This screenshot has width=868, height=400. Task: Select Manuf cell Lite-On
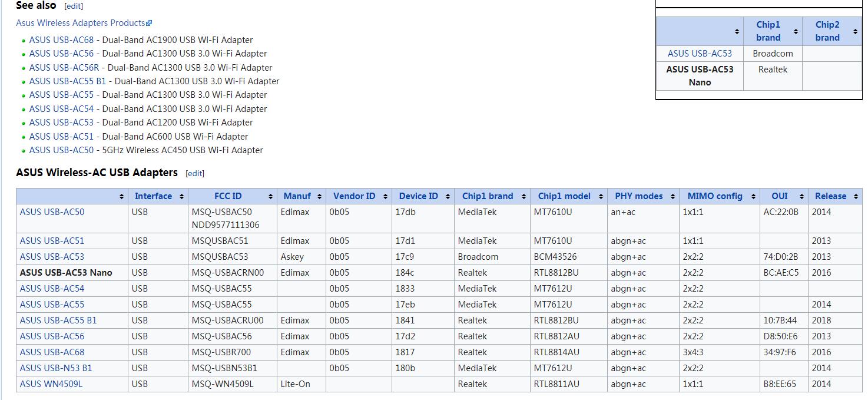click(x=301, y=384)
